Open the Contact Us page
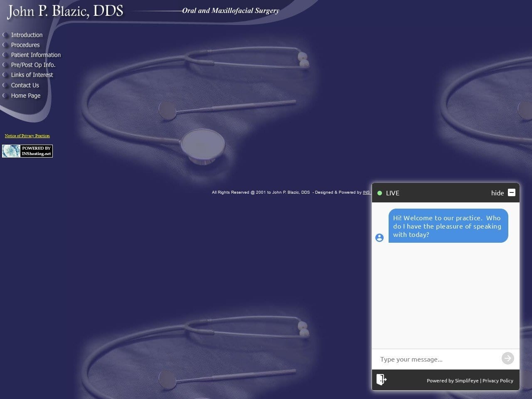Viewport: 532px width, 399px height. click(25, 85)
